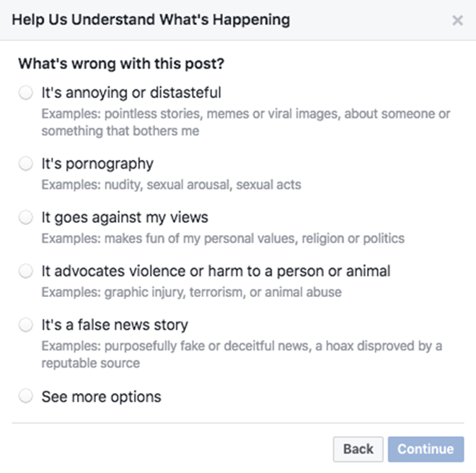Select the "It's a false news story" radio
The image size is (476, 473).
pos(26,325)
